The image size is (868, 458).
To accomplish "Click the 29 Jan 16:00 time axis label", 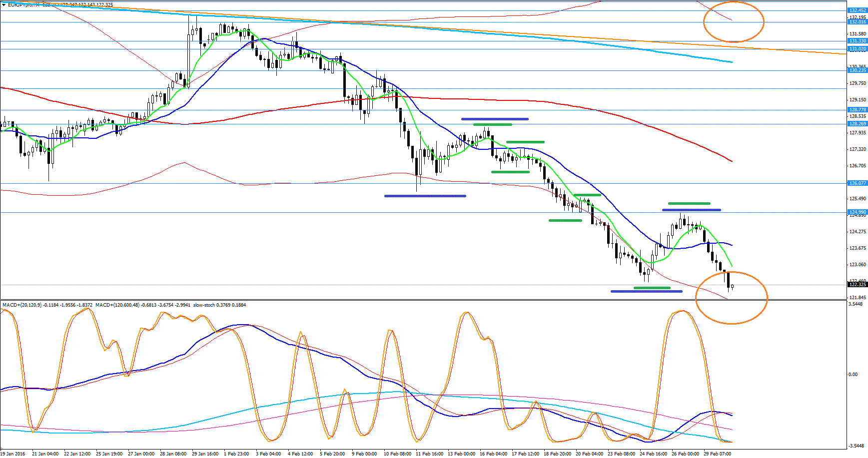I will point(205,454).
